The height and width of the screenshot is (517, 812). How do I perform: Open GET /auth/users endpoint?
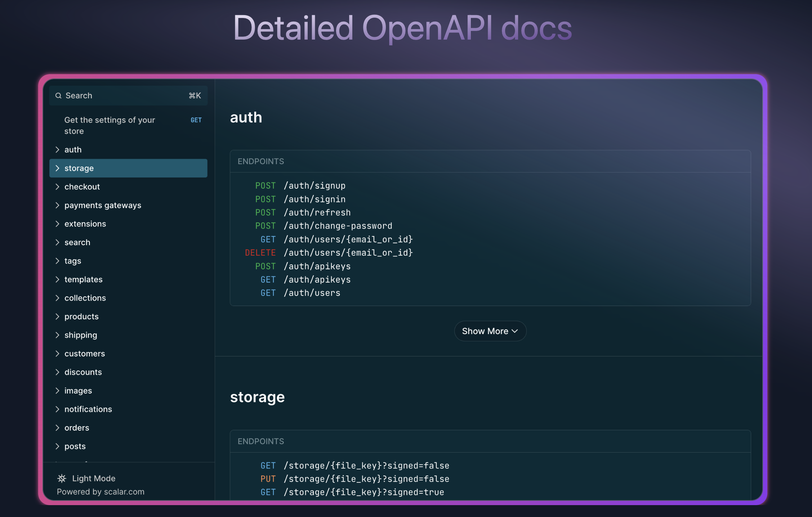[x=300, y=293]
